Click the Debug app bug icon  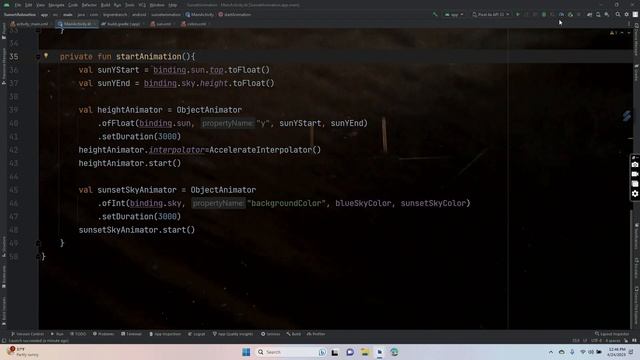[x=544, y=15]
